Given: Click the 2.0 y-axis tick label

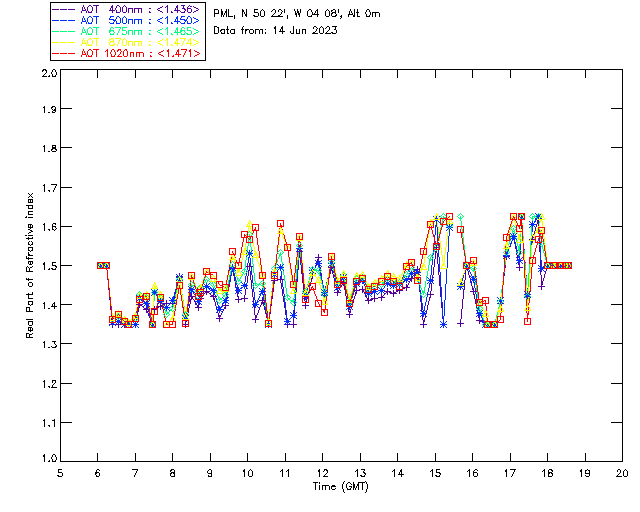Looking at the screenshot, I should (x=49, y=73).
